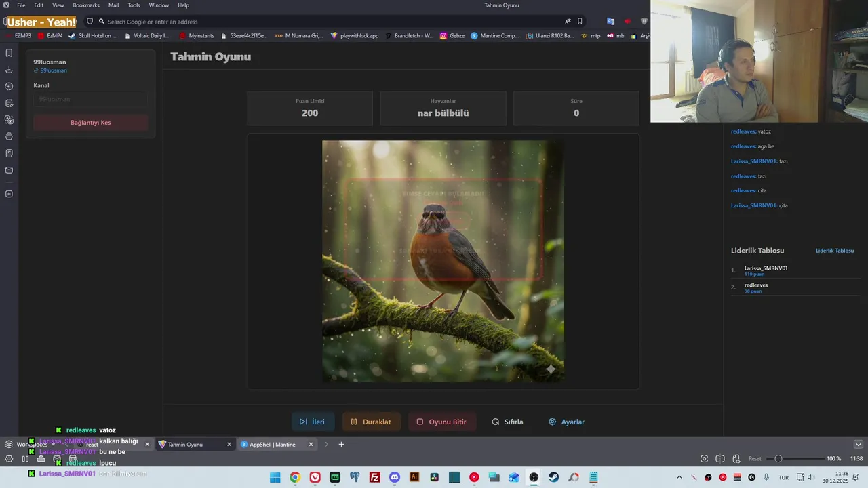Open the Gebze bookmark
This screenshot has height=488, width=868.
point(452,36)
